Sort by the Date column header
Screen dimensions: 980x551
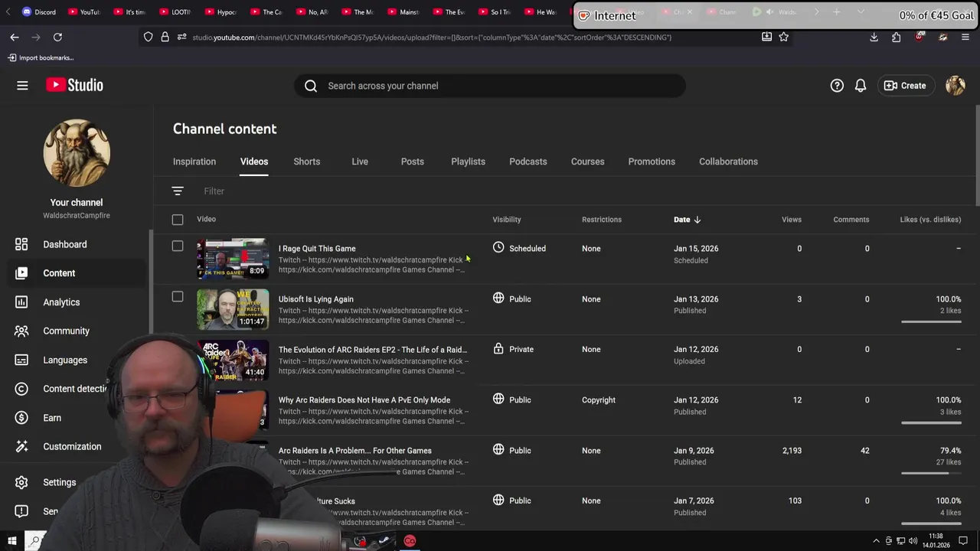(x=687, y=220)
